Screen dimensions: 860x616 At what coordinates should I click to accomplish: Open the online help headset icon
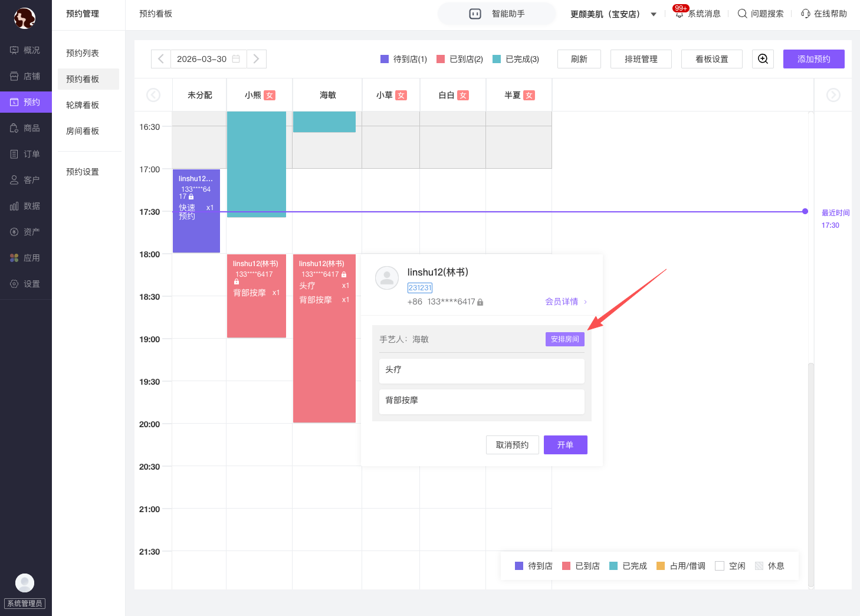point(805,14)
